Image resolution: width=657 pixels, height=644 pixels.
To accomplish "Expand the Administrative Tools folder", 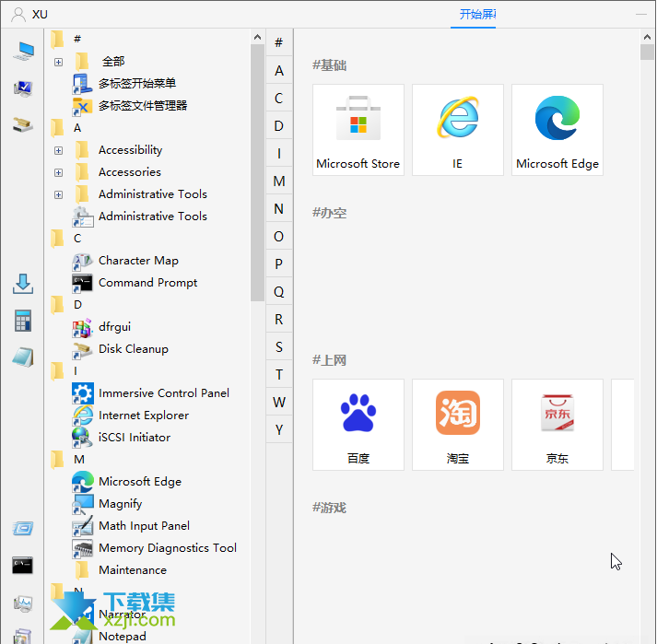I will point(59,194).
